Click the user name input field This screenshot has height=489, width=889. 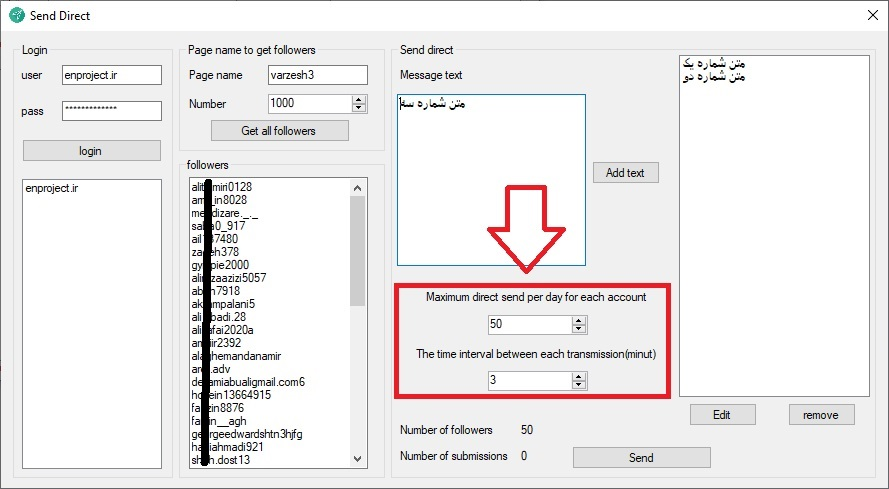[x=111, y=75]
